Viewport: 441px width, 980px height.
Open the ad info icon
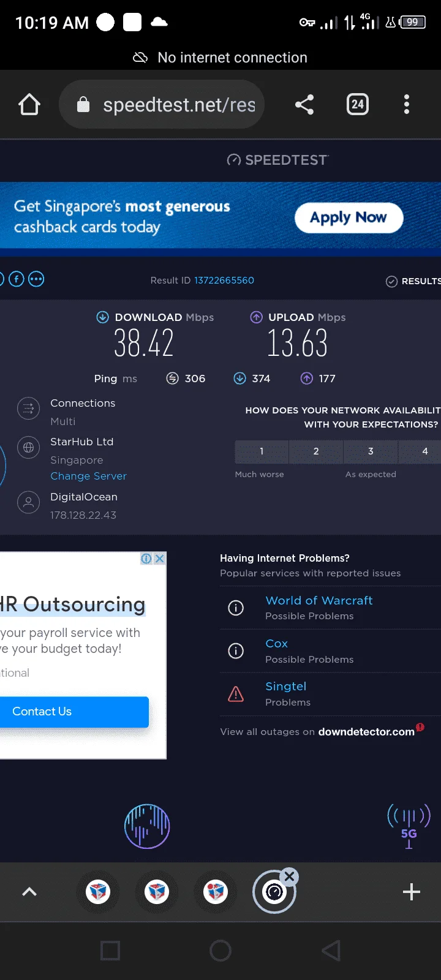[x=146, y=559]
